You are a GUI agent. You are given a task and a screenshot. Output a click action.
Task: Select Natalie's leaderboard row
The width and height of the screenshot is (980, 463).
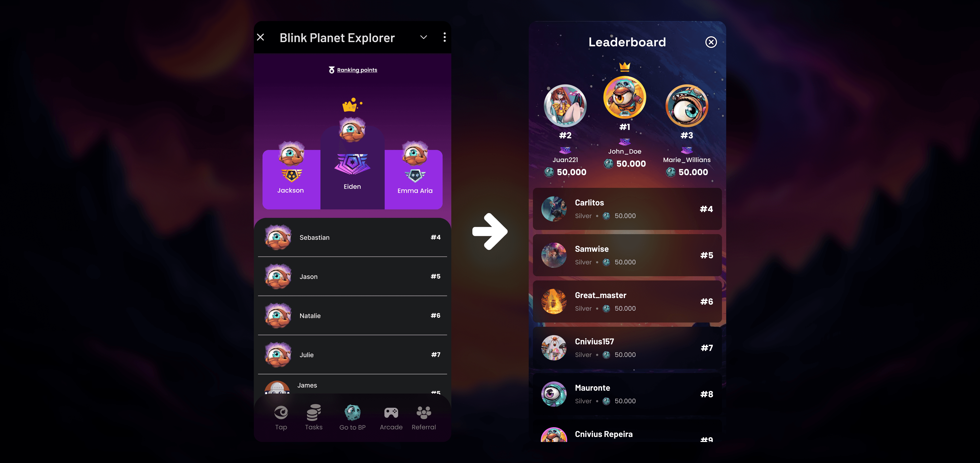[352, 315]
